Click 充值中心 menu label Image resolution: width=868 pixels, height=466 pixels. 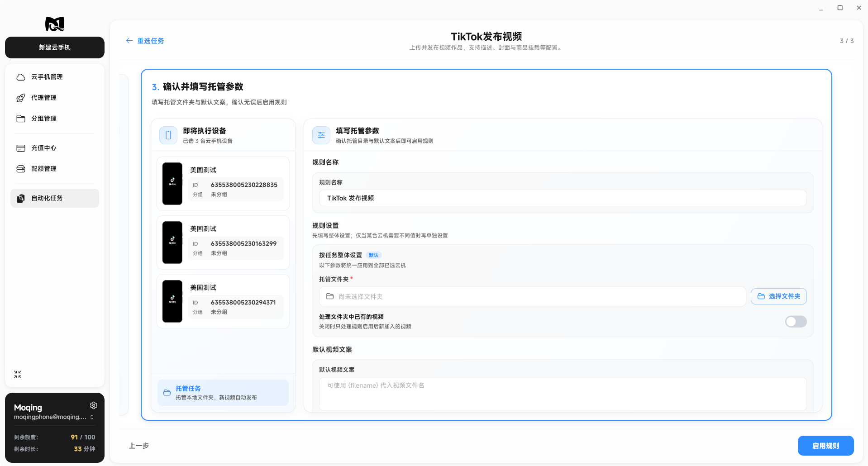(x=44, y=148)
